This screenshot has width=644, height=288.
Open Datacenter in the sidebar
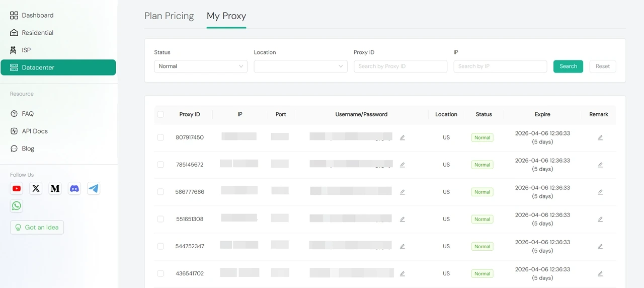tap(58, 67)
